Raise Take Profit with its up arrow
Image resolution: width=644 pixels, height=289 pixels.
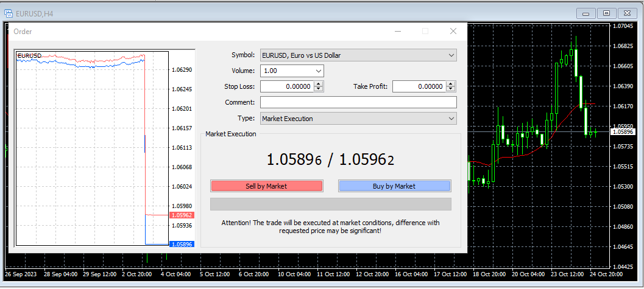[451, 84]
